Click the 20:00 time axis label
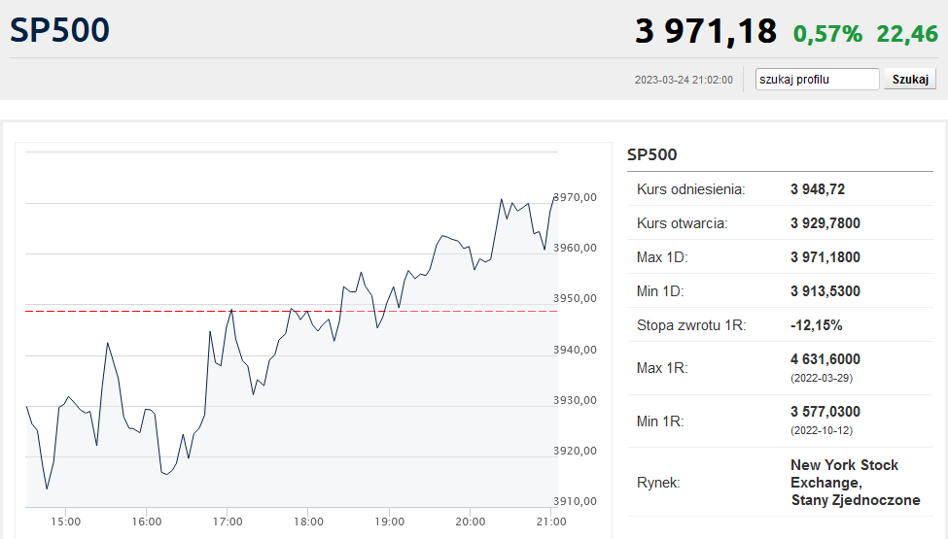 [470, 521]
